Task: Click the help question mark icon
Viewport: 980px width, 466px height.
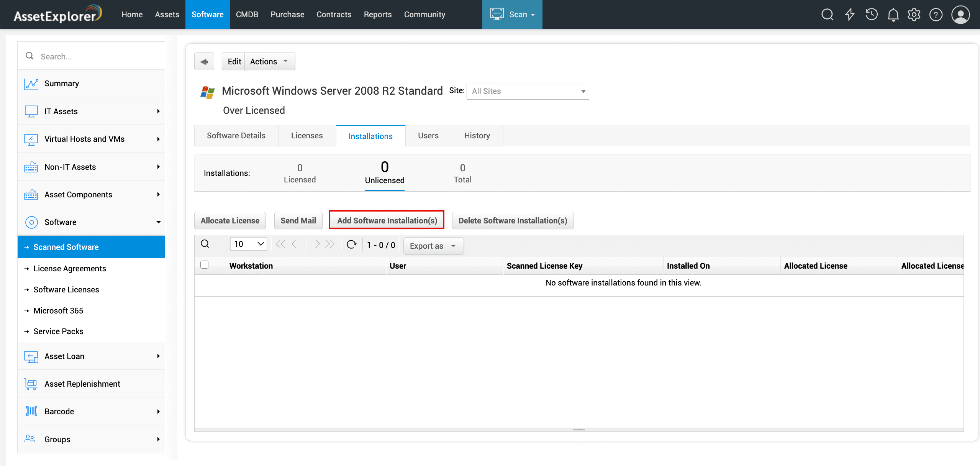Action: pos(936,15)
